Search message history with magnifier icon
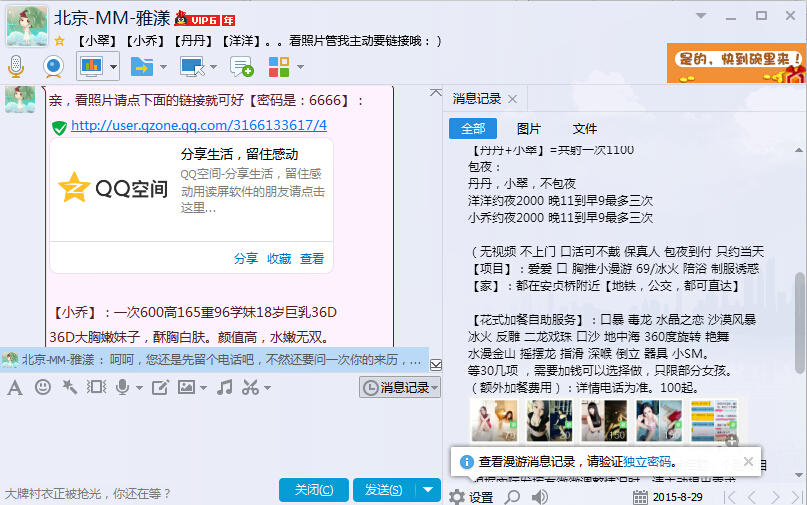The width and height of the screenshot is (807, 505). (512, 497)
